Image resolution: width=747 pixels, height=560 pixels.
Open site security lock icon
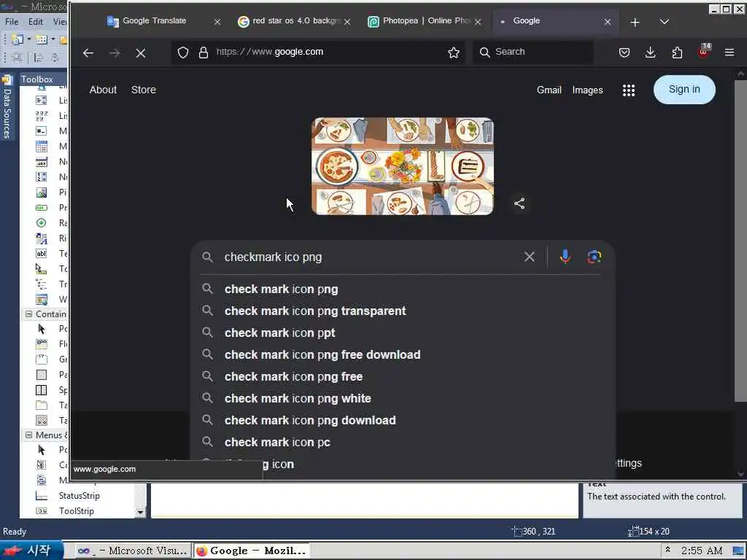[204, 52]
